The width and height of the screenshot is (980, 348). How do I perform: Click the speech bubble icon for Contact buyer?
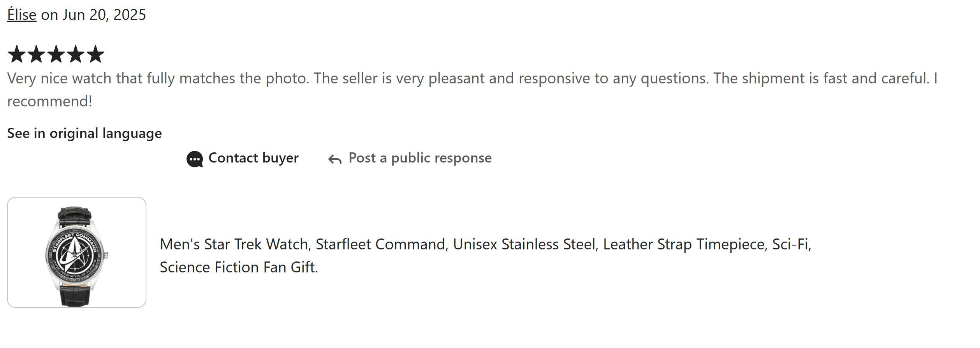195,159
